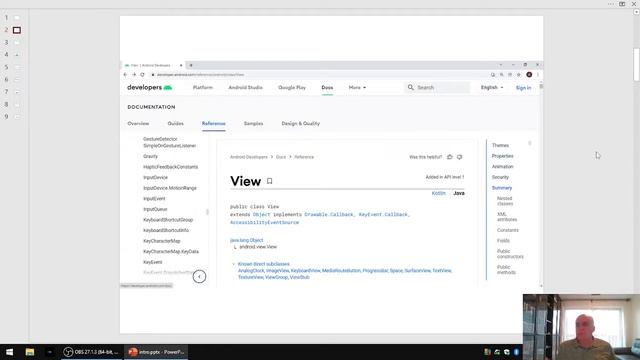Open the Windows Start button

(9, 352)
